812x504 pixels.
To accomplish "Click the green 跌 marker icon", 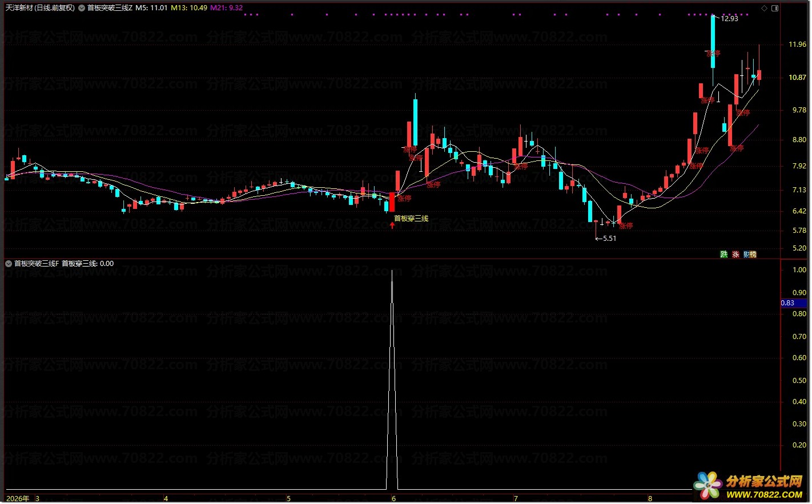I will [723, 254].
